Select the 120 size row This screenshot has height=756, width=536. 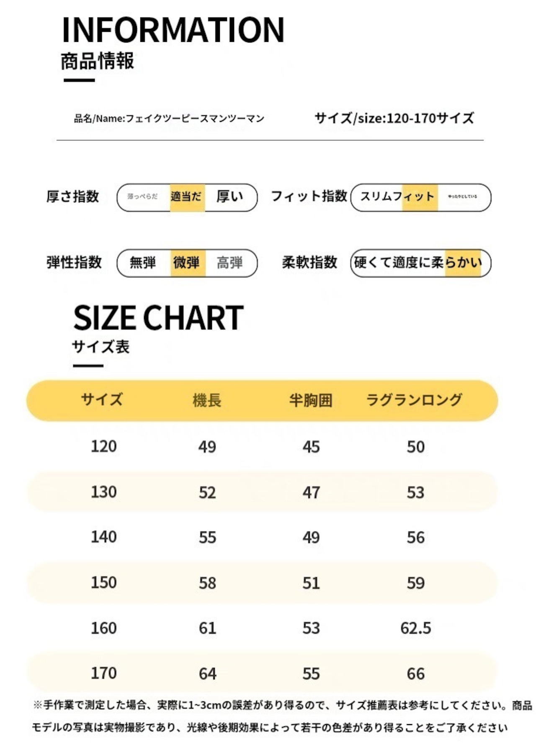(262, 446)
